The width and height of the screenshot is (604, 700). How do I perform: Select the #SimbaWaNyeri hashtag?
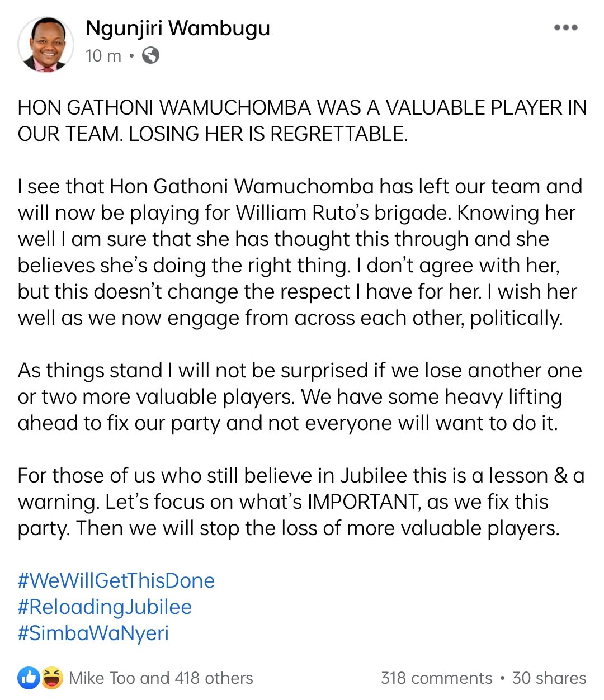pos(93,633)
